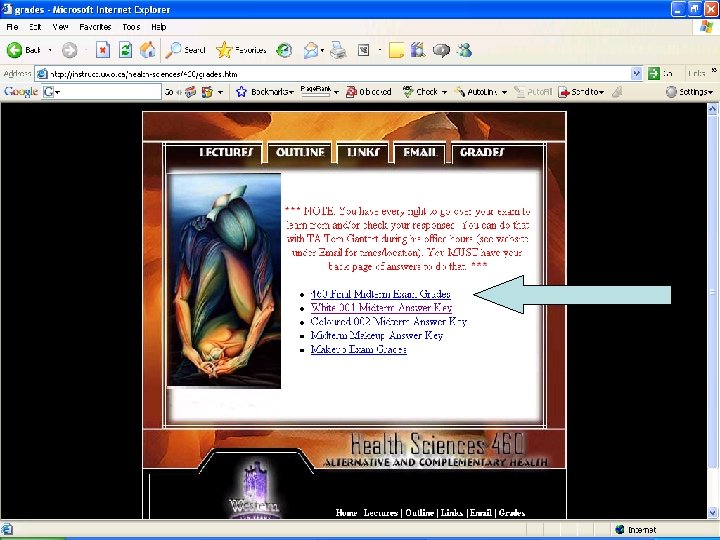720x540 pixels.
Task: Click the Discuss speech bubble icon
Action: [x=441, y=50]
